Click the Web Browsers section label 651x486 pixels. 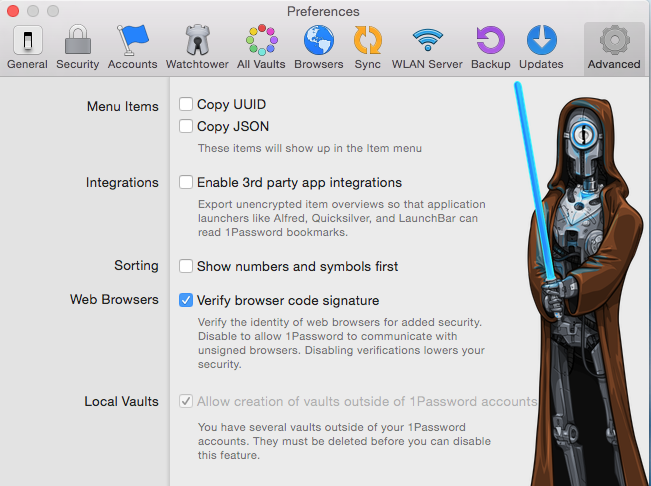point(114,299)
